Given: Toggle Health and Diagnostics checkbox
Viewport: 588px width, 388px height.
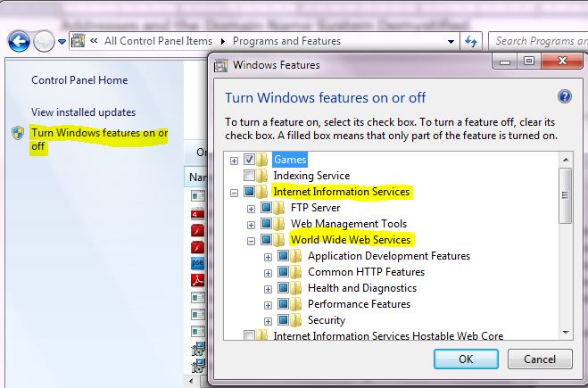Looking at the screenshot, I should click(x=283, y=288).
